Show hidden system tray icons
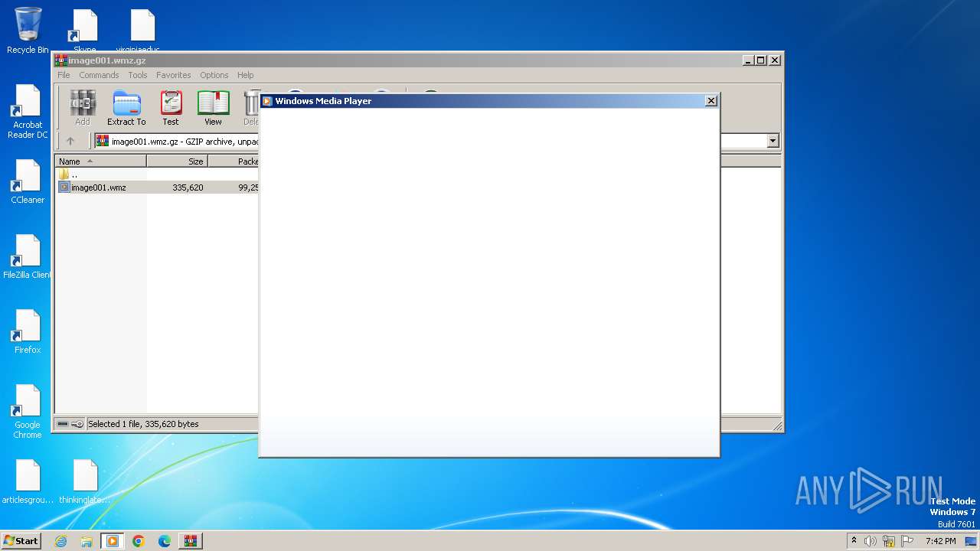This screenshot has height=551, width=980. coord(854,541)
